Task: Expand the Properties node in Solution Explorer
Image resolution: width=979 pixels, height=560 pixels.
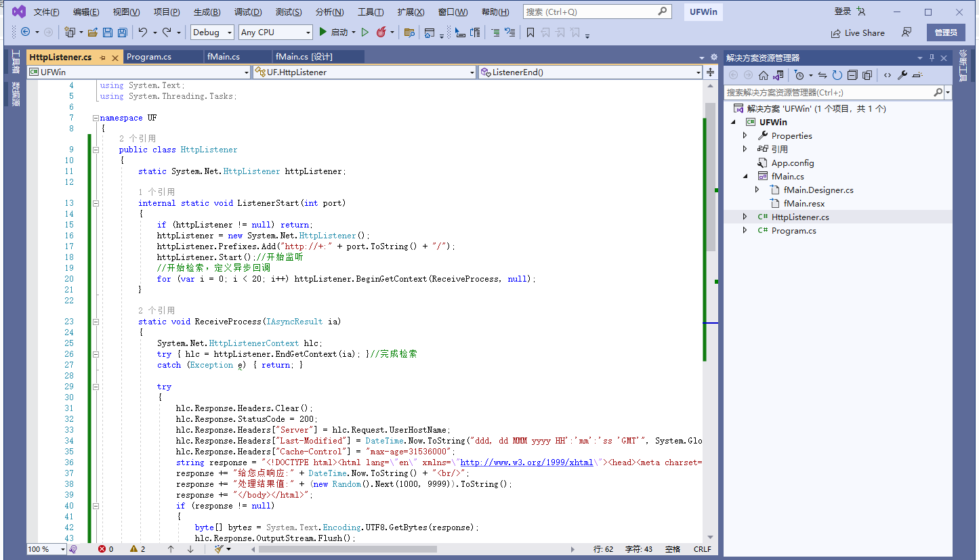Action: pos(745,135)
